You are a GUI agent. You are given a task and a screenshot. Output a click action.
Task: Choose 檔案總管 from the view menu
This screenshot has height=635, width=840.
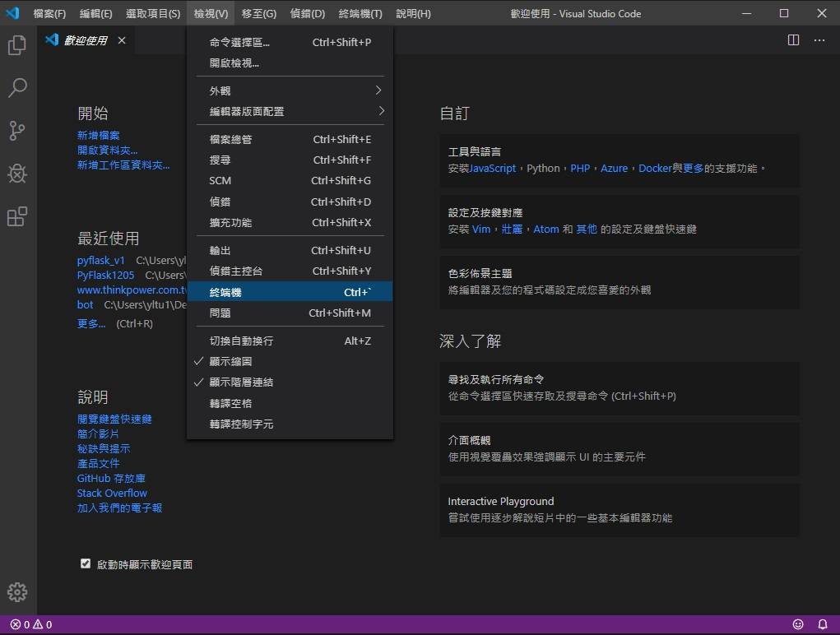290,139
